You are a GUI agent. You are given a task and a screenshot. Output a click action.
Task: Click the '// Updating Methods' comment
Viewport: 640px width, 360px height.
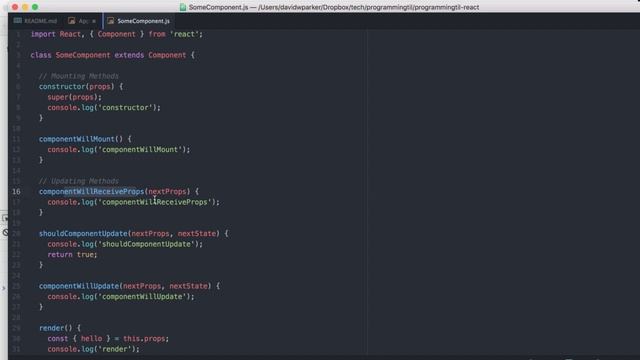(x=79, y=181)
